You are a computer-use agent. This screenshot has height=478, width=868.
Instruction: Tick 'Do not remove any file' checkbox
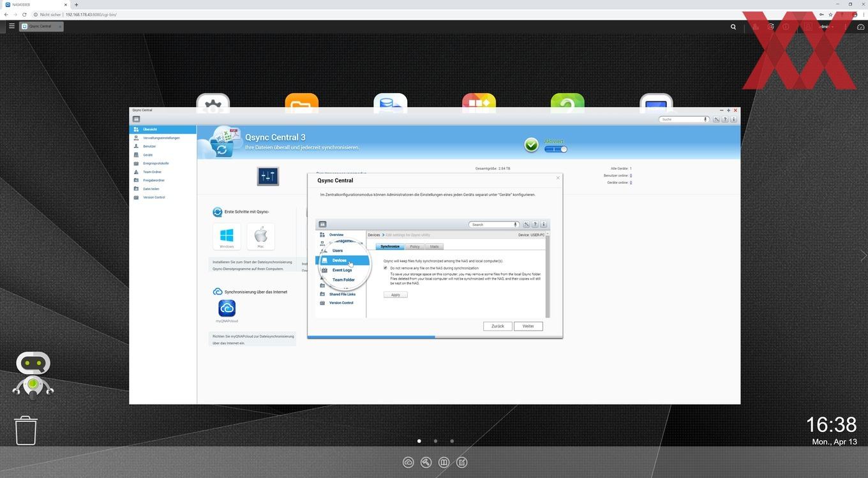tap(385, 268)
